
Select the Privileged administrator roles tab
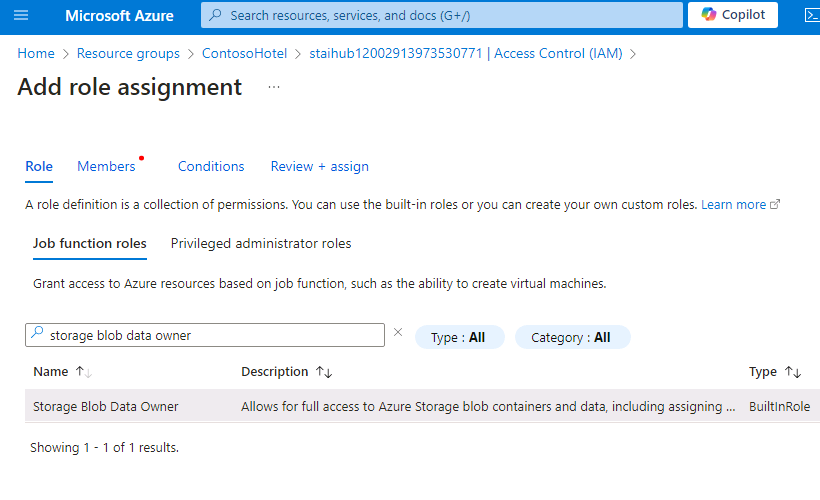tap(261, 244)
